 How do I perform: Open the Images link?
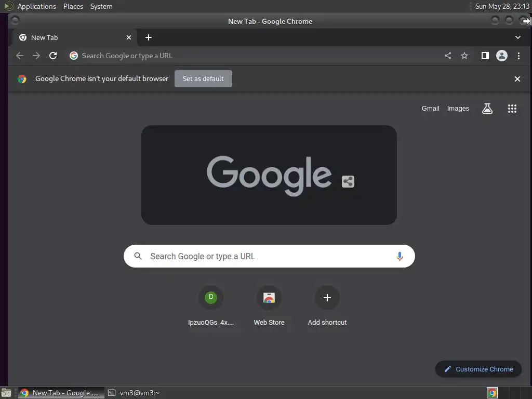pyautogui.click(x=458, y=109)
